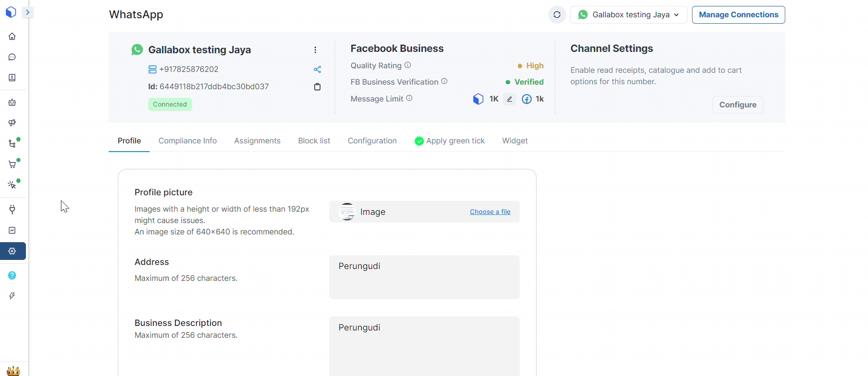Open the megaphone broadcast icon in sidebar
Image resolution: width=868 pixels, height=376 pixels.
pyautogui.click(x=12, y=123)
